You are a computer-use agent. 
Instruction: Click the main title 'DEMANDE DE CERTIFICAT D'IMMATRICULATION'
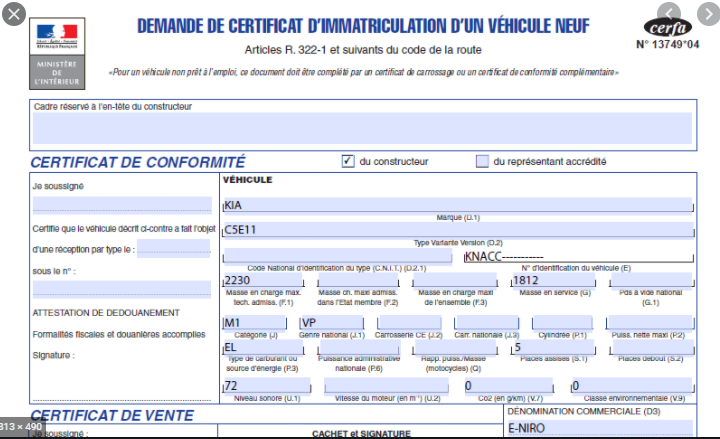point(363,26)
